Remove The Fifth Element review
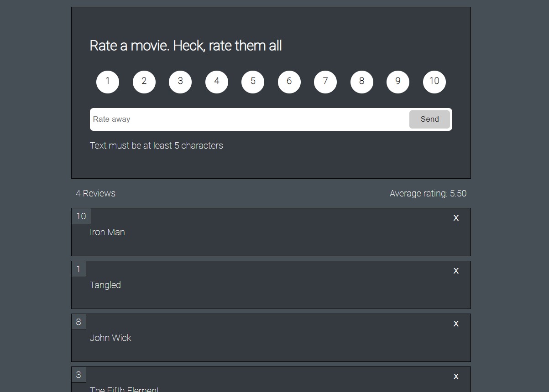 click(456, 377)
